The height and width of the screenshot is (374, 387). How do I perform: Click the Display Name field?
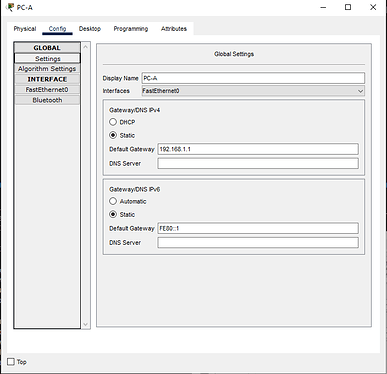[x=253, y=78]
